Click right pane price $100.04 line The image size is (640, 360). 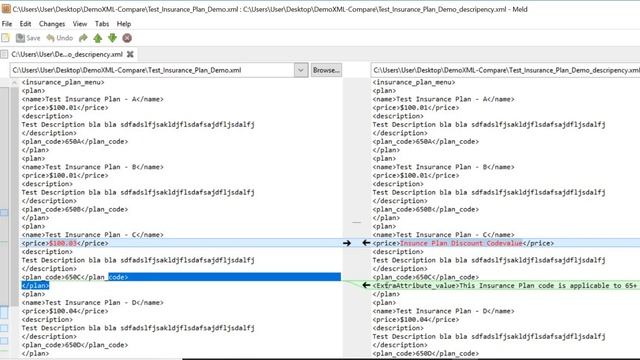coord(416,320)
